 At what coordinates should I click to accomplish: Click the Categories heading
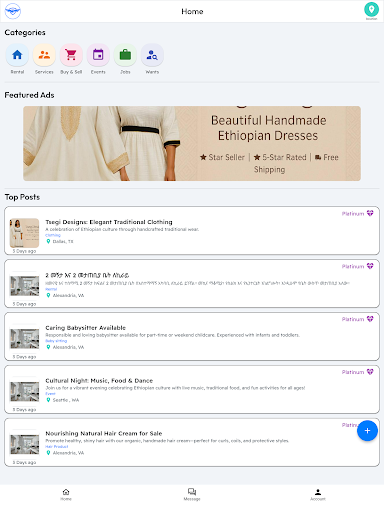[25, 32]
